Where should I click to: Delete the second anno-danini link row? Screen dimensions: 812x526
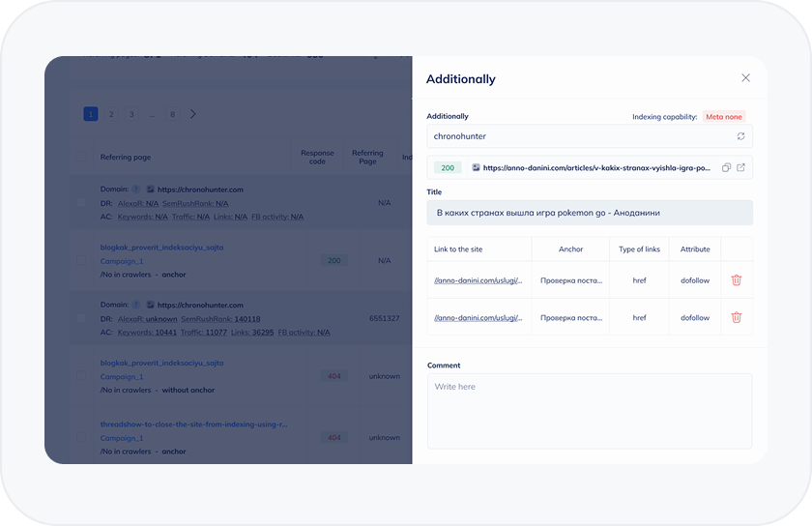click(x=736, y=317)
